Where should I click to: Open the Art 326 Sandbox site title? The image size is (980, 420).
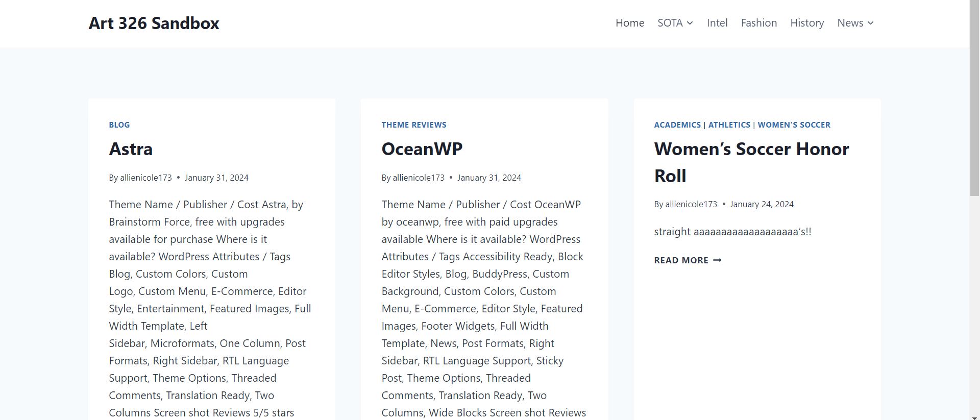click(x=154, y=23)
